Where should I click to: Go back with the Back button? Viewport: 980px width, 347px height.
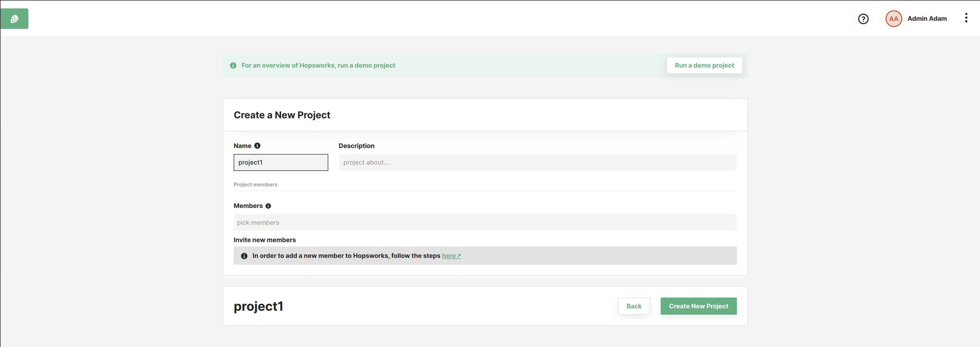tap(634, 306)
